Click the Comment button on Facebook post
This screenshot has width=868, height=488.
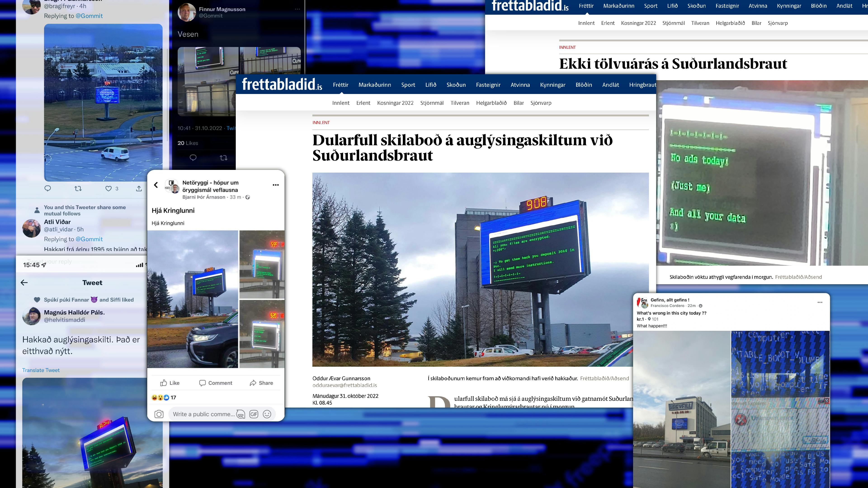(216, 383)
